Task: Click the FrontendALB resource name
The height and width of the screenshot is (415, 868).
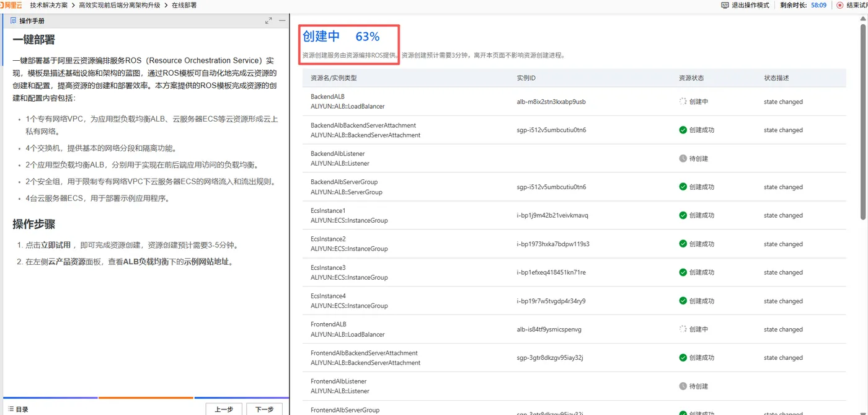Action: [329, 324]
